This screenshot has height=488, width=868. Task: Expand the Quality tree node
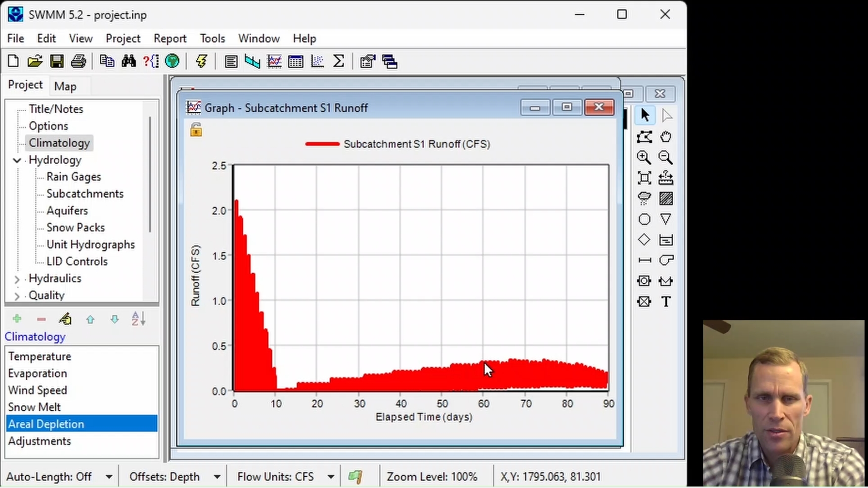[17, 296]
